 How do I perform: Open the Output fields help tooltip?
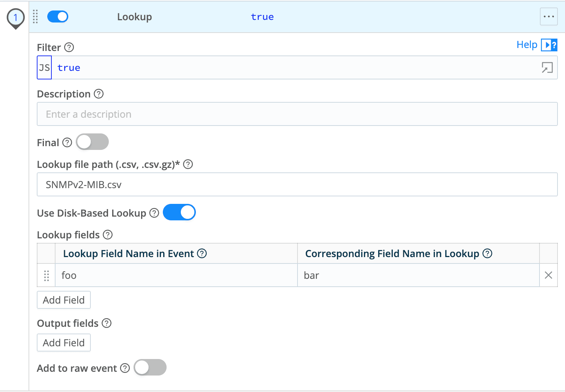point(106,323)
